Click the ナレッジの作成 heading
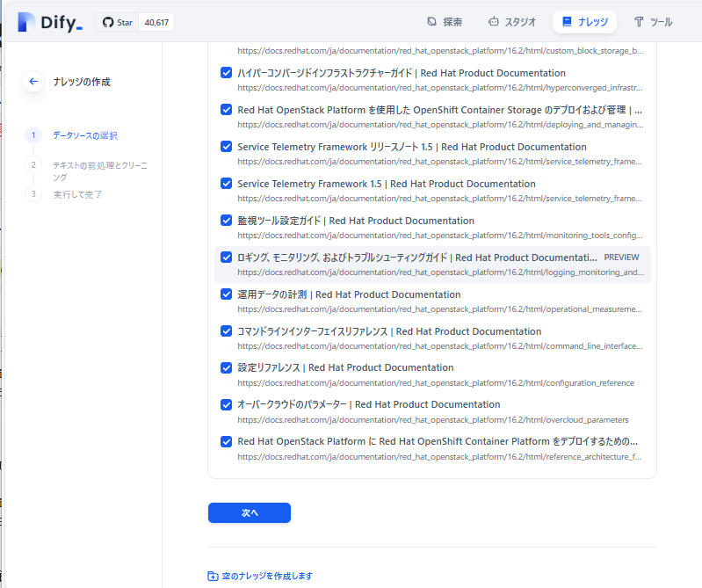This screenshot has width=702, height=588. tap(82, 82)
